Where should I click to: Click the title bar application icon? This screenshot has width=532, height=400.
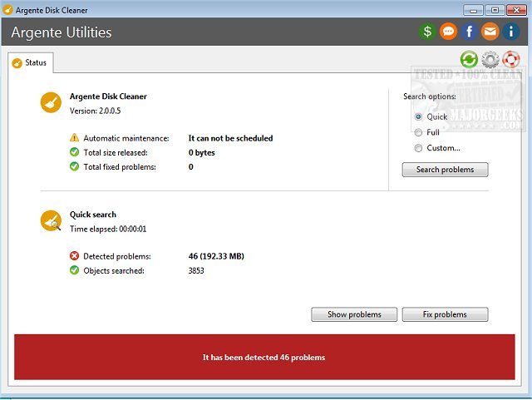point(7,10)
